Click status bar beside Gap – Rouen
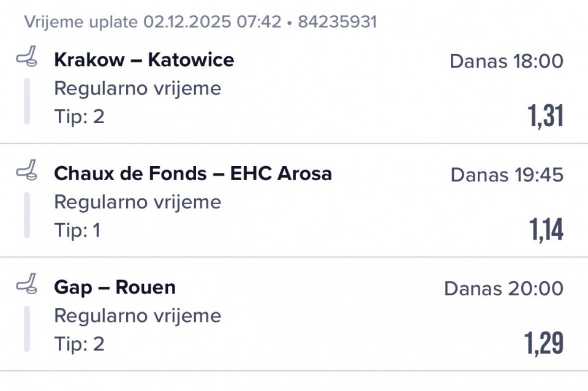This screenshot has width=588, height=391. pos(27,329)
